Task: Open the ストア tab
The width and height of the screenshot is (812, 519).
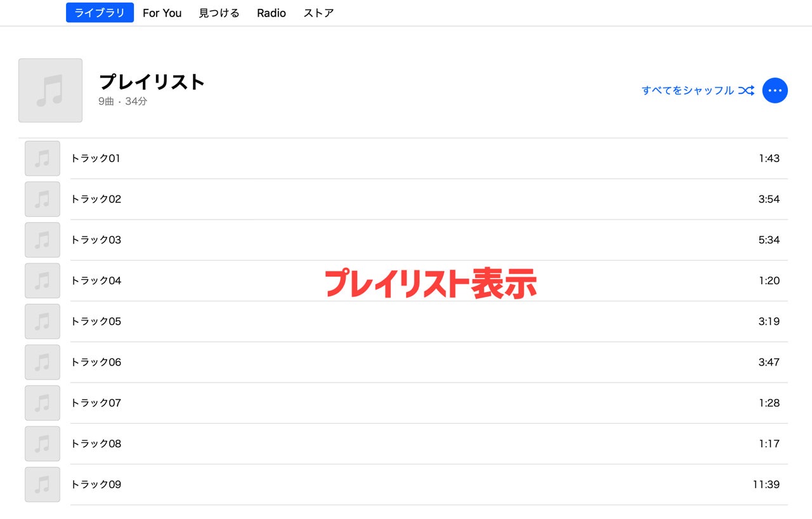Action: 318,13
